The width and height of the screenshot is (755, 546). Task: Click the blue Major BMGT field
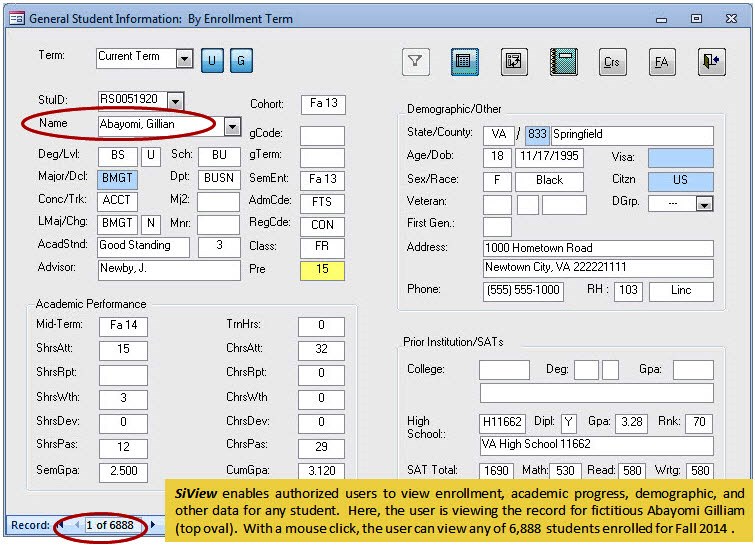[118, 178]
